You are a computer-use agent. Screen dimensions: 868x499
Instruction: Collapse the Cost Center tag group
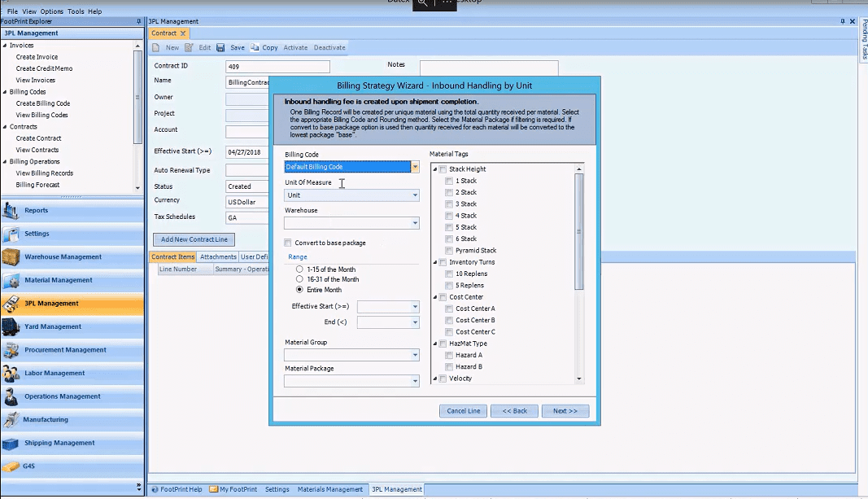point(435,297)
